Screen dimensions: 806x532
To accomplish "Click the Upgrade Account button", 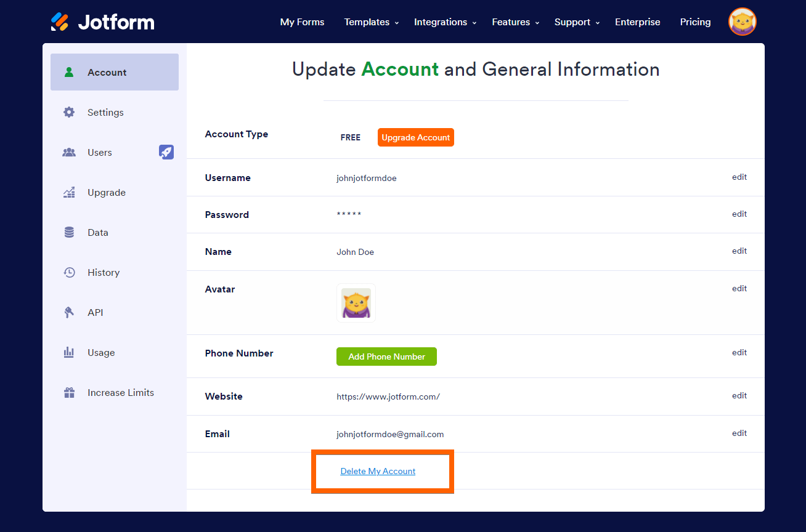I will click(416, 137).
